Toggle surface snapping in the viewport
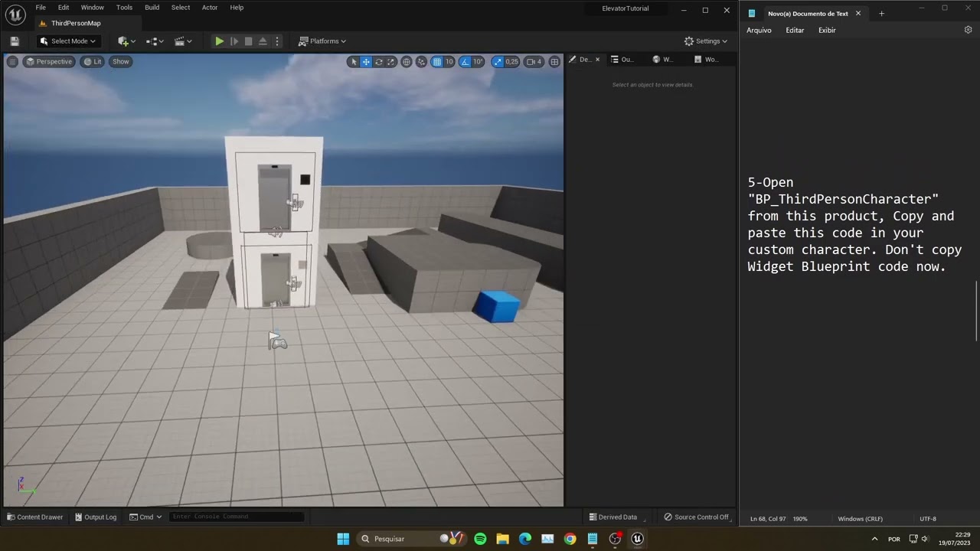Viewport: 980px width, 551px height. pyautogui.click(x=421, y=62)
